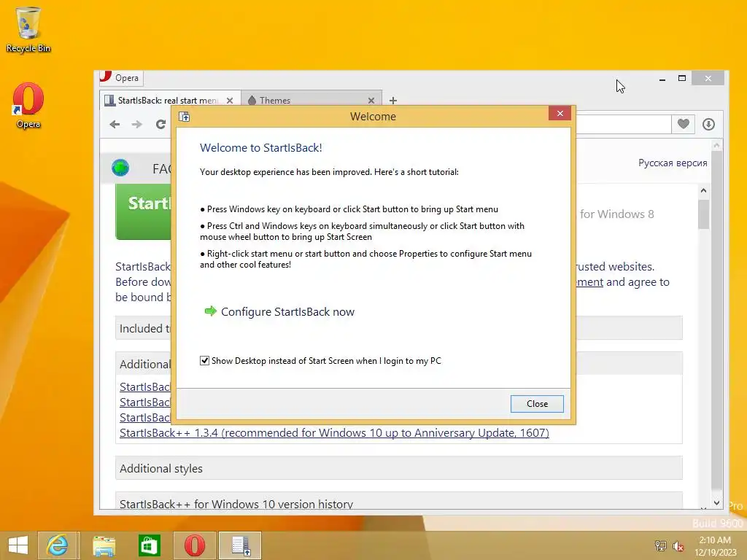Click the Opera menu button
Viewport: 747px width, 560px height.
point(121,77)
